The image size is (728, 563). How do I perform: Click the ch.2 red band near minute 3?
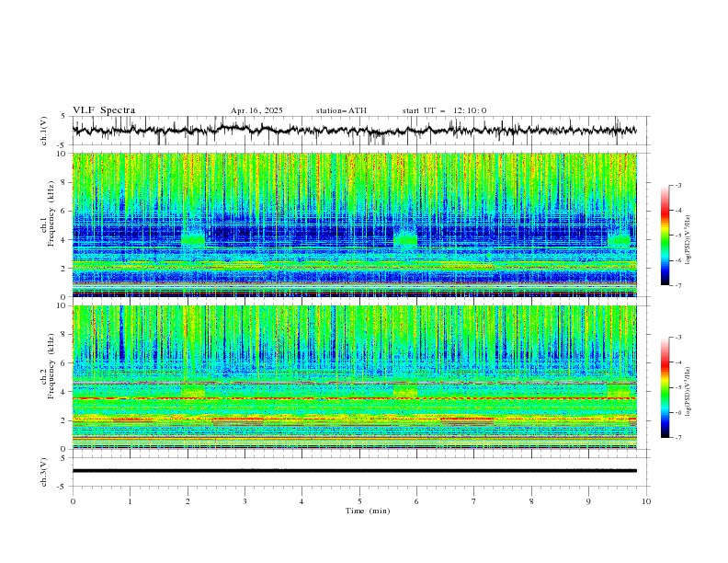[238, 419]
